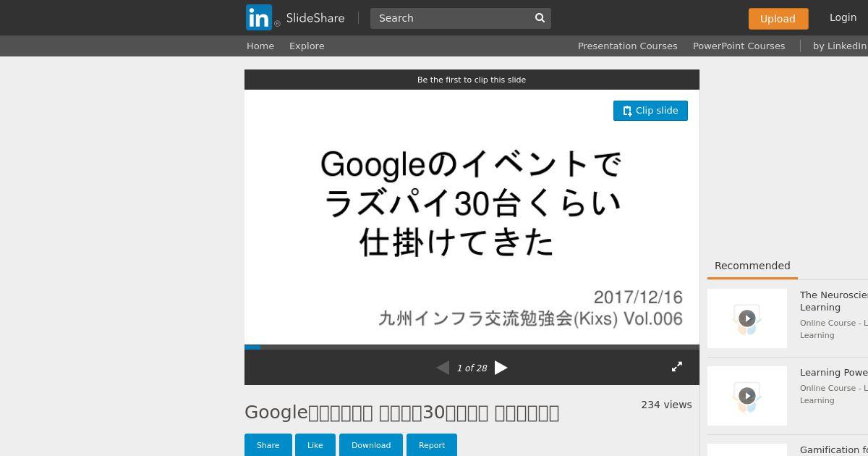Go to the previous slide arrow

[443, 368]
